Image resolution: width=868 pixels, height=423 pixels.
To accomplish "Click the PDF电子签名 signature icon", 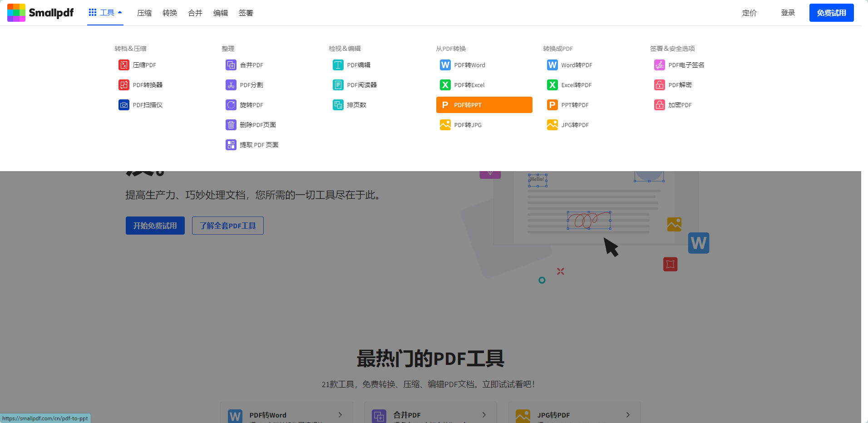I will [x=660, y=65].
